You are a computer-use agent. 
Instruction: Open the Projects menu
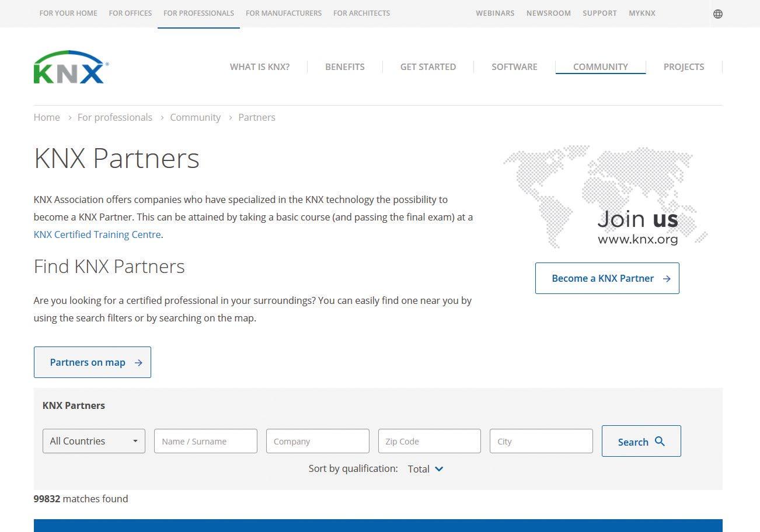(684, 66)
